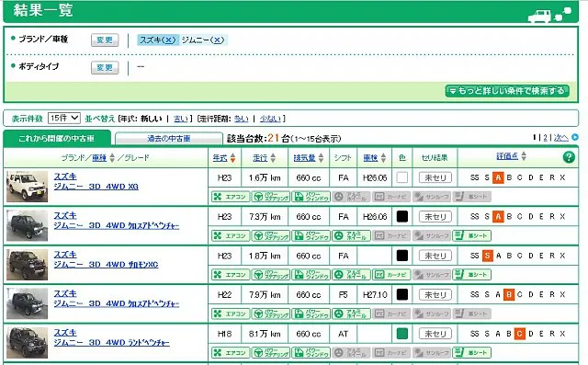Viewport: 588px width, 365px height.
Task: Open the 表示件数 15件 dropdown
Action: (64, 119)
